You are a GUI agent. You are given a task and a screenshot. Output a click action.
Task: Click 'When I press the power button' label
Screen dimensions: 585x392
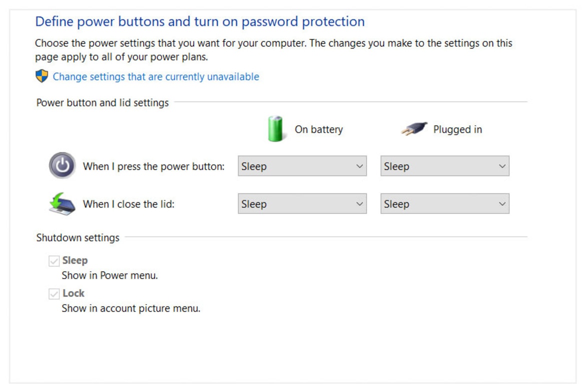[x=154, y=166]
